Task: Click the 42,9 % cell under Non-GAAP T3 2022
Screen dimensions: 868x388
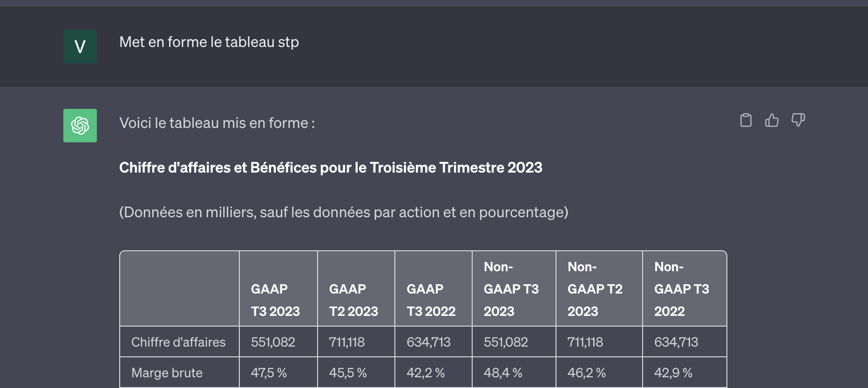Action: pos(673,373)
